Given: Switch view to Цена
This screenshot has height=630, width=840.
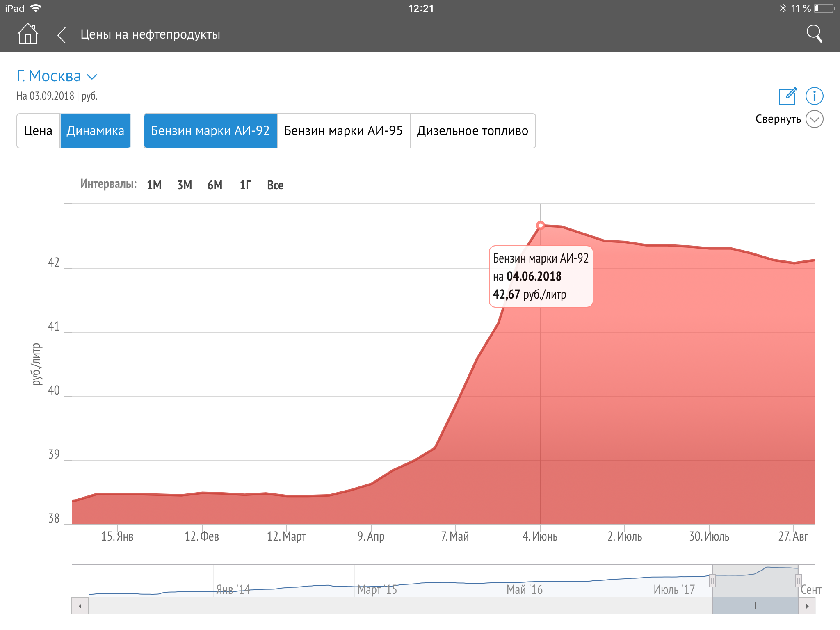Looking at the screenshot, I should click(x=38, y=131).
